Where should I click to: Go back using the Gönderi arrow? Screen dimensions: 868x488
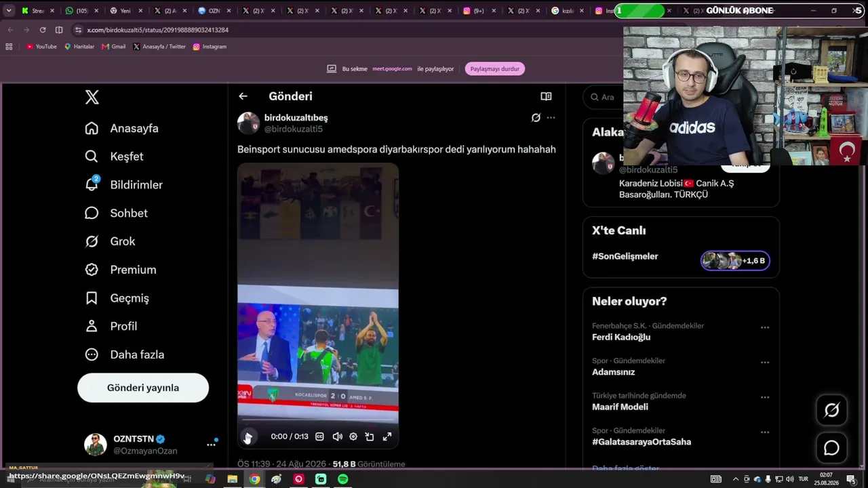pyautogui.click(x=243, y=96)
